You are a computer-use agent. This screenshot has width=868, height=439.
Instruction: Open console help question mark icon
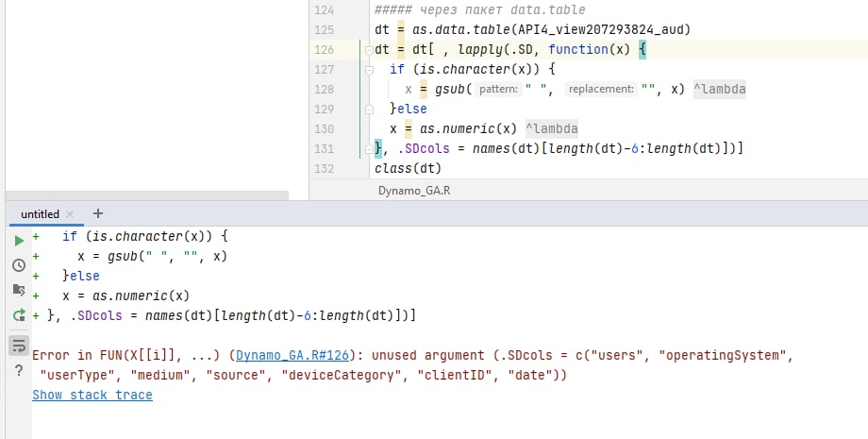pyautogui.click(x=19, y=370)
